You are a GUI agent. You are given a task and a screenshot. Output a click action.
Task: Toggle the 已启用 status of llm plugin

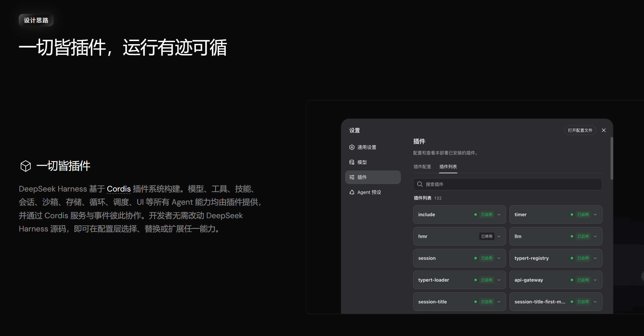(x=583, y=236)
